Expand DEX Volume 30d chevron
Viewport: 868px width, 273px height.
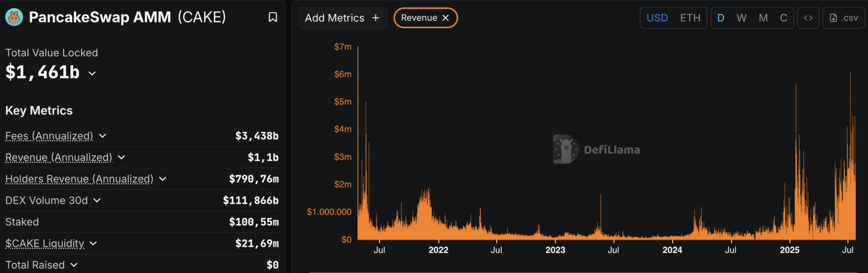[x=97, y=200]
